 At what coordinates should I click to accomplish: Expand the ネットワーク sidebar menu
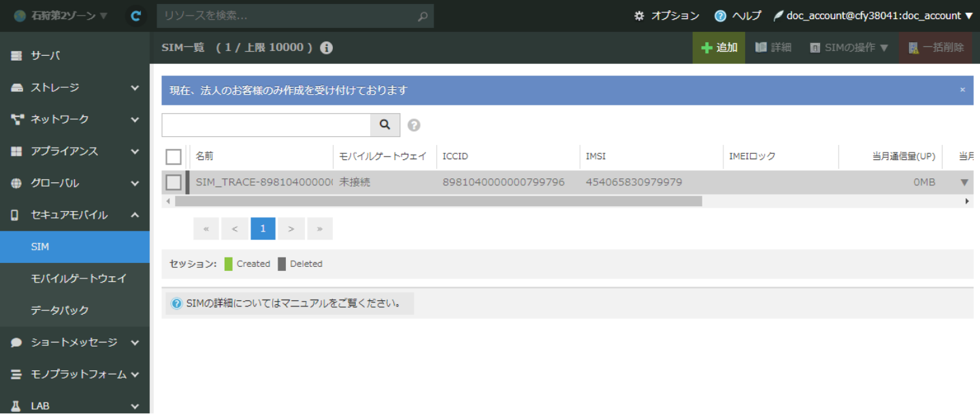pyautogui.click(x=75, y=119)
